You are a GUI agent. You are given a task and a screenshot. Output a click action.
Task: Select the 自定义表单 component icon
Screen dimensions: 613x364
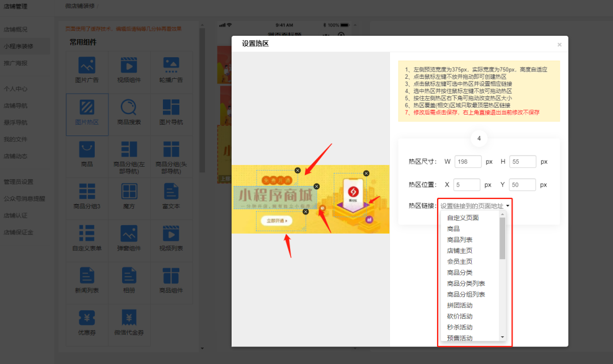click(87, 234)
